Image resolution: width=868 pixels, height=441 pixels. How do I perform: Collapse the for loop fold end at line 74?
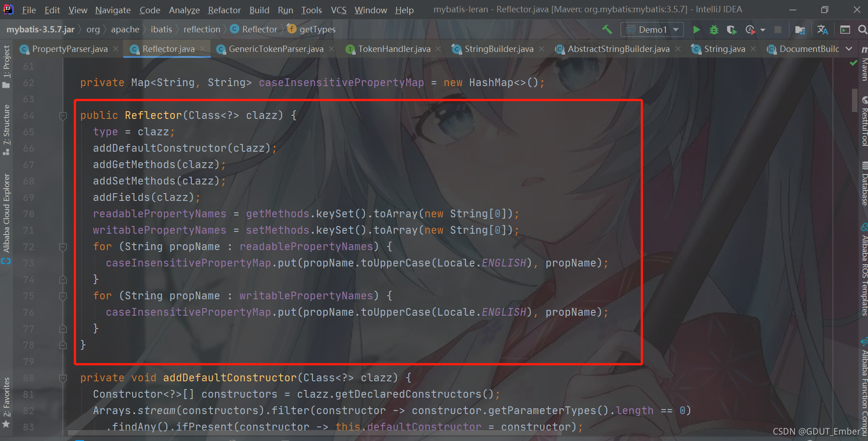[63, 280]
